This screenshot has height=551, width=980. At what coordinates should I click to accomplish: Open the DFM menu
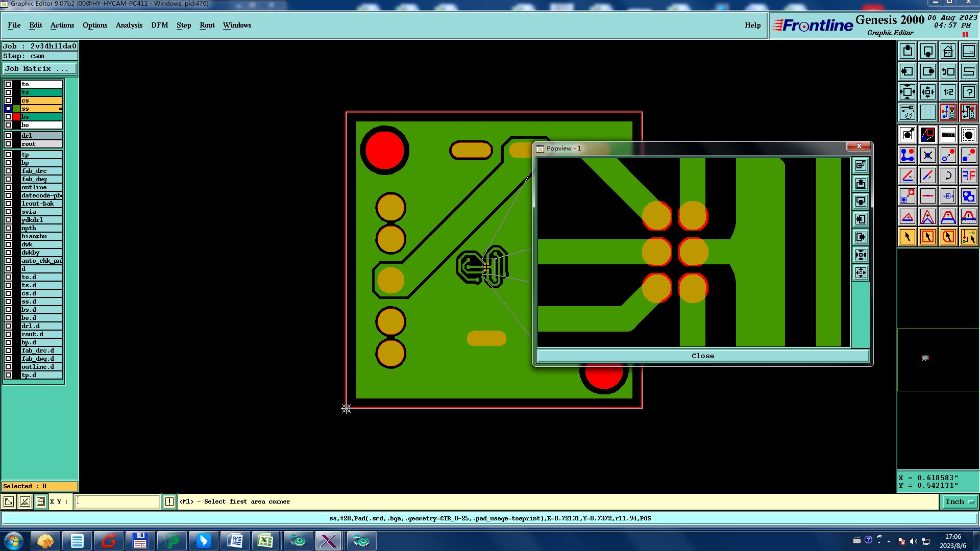159,26
